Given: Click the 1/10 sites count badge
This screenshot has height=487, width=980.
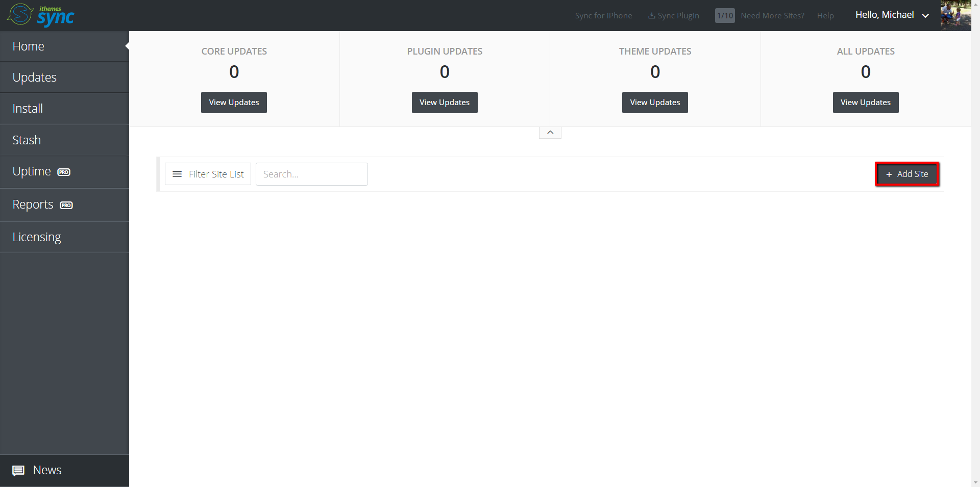Looking at the screenshot, I should click(x=725, y=16).
